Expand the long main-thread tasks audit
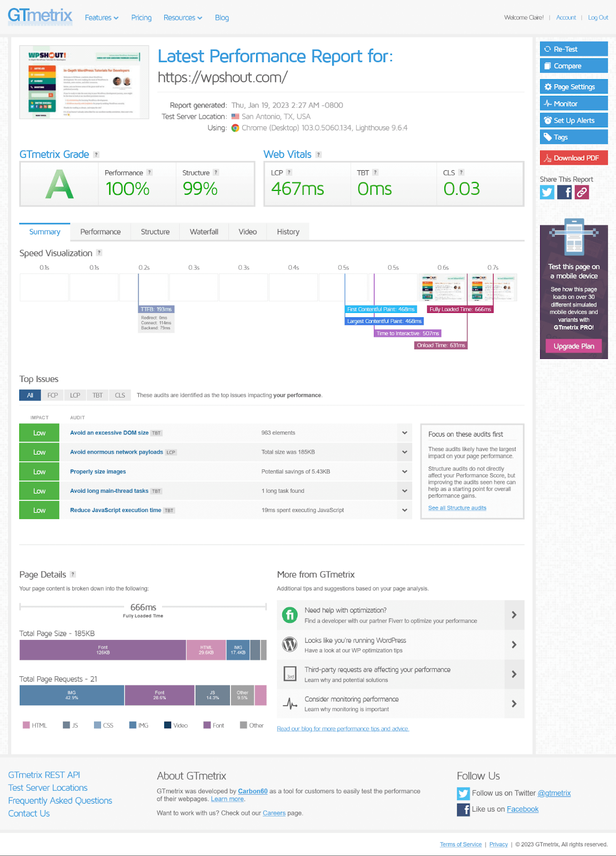 pyautogui.click(x=405, y=491)
